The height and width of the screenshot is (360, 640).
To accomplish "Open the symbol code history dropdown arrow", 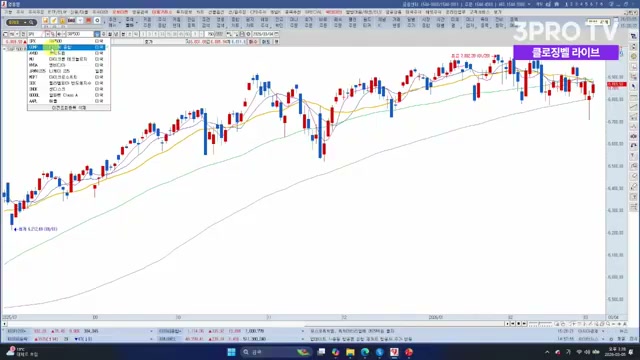I will 47,34.
